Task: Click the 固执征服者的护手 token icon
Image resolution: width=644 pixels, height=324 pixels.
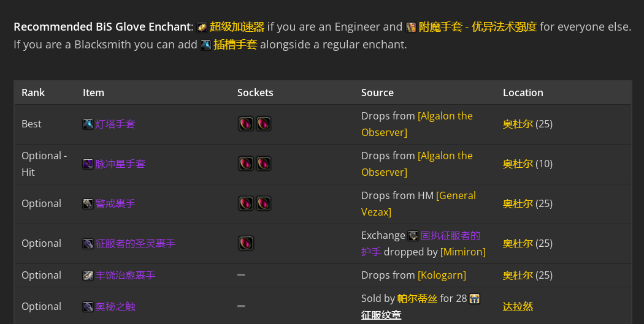Action: point(413,236)
